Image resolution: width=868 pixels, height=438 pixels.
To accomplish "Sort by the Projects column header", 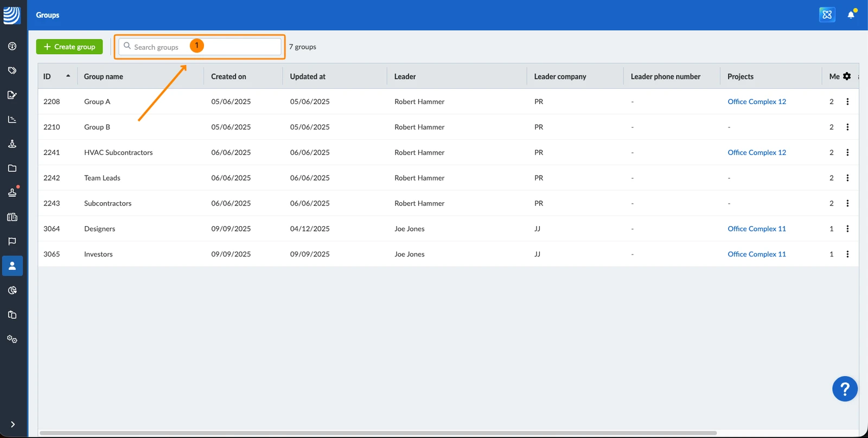I will point(741,76).
